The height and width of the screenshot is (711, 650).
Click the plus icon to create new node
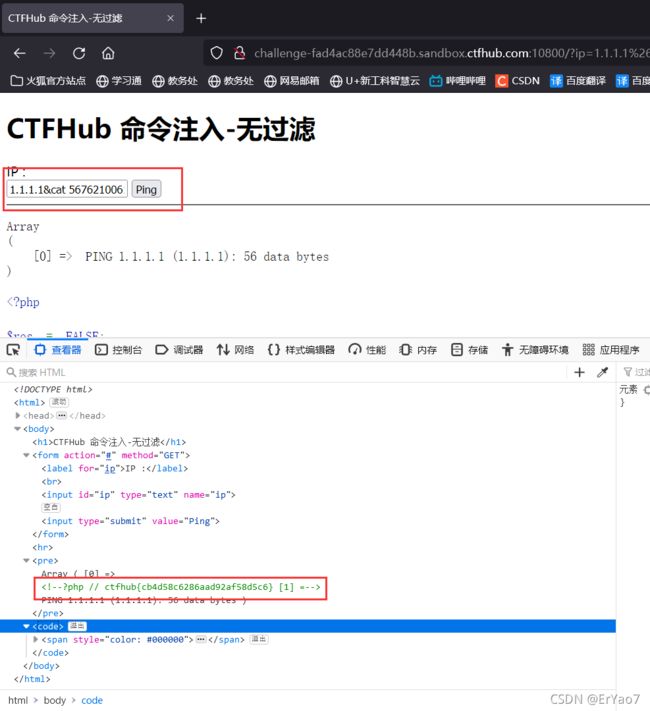(579, 372)
